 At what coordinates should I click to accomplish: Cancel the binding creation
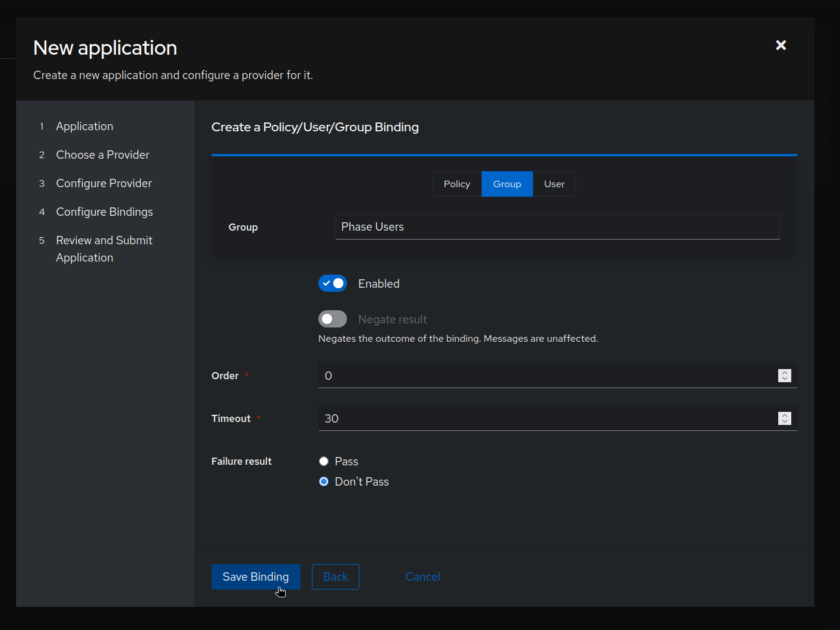coord(422,577)
